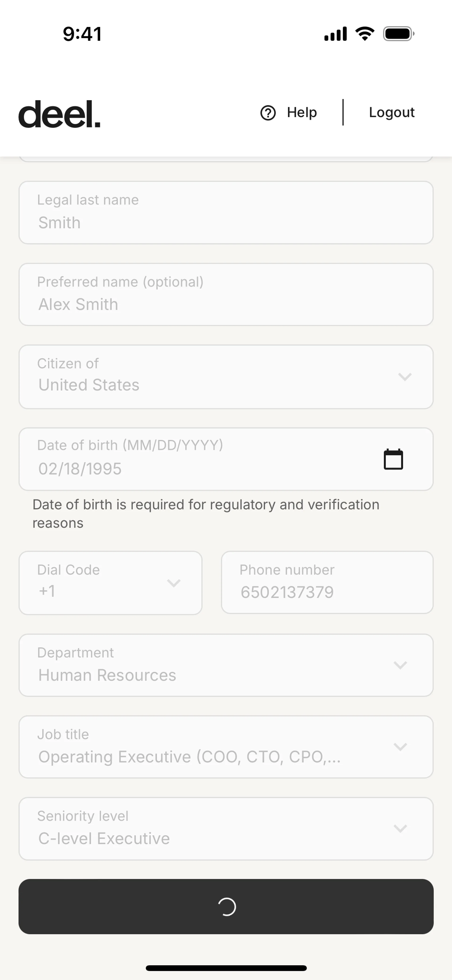Tap the cellular signal bars icon
This screenshot has height=980, width=452.
335,34
